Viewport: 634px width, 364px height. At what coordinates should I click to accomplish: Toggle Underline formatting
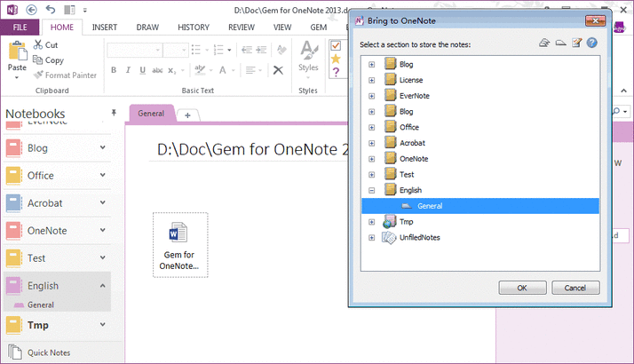point(142,70)
